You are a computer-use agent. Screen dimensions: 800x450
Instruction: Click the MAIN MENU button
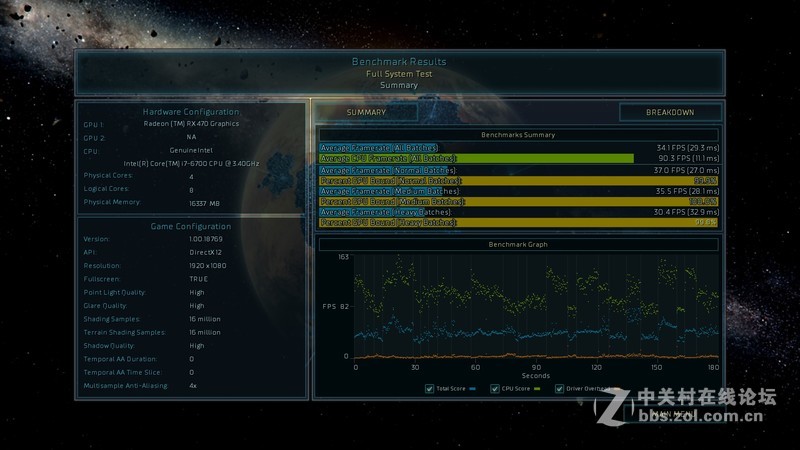pyautogui.click(x=673, y=413)
